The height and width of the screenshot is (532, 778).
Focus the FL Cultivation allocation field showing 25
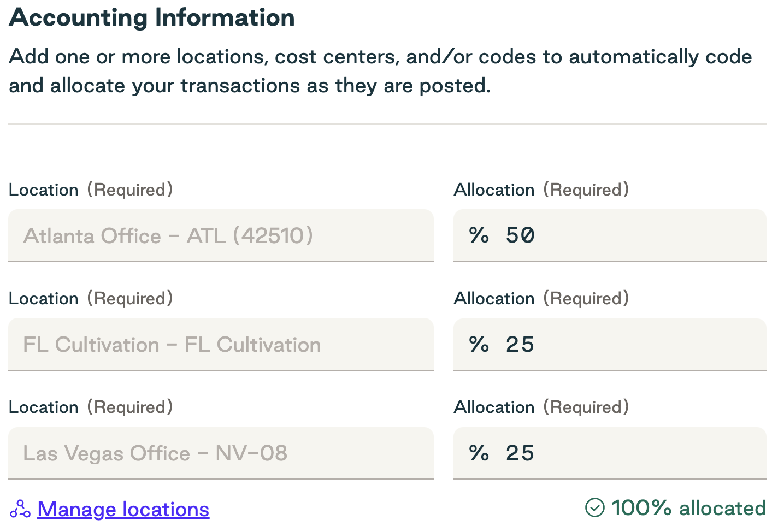(x=610, y=345)
